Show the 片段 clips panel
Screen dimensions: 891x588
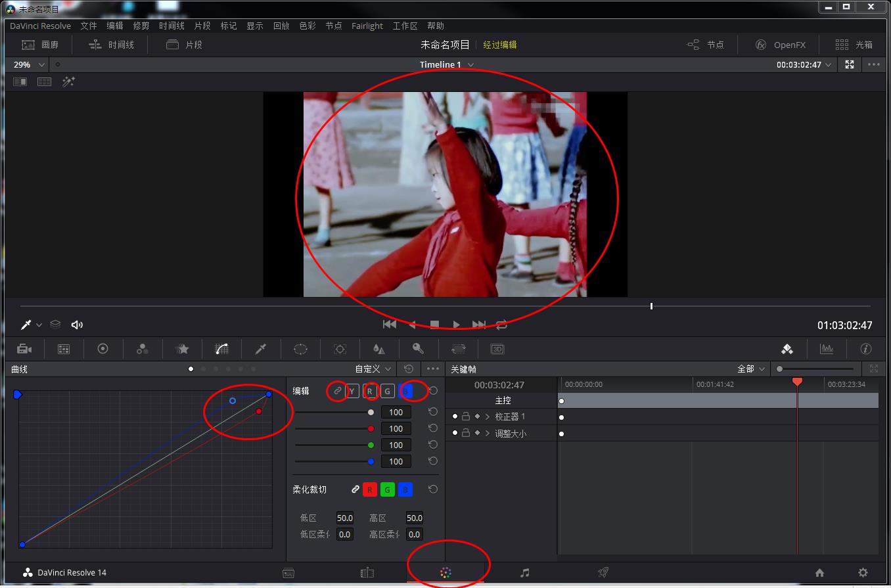click(x=184, y=45)
